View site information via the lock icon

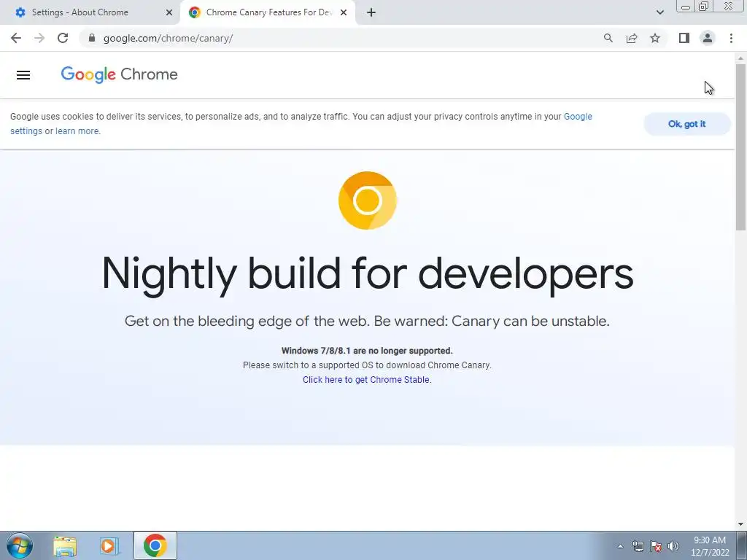92,38
